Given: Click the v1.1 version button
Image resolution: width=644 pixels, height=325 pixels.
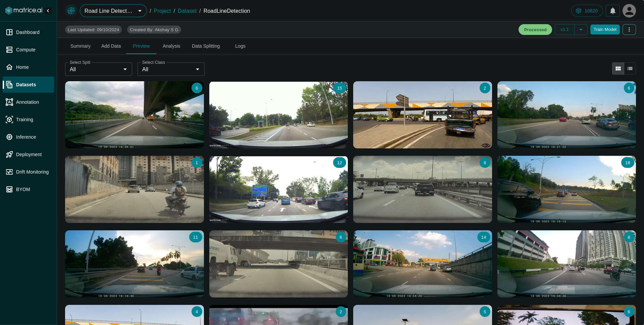Looking at the screenshot, I should (x=565, y=30).
